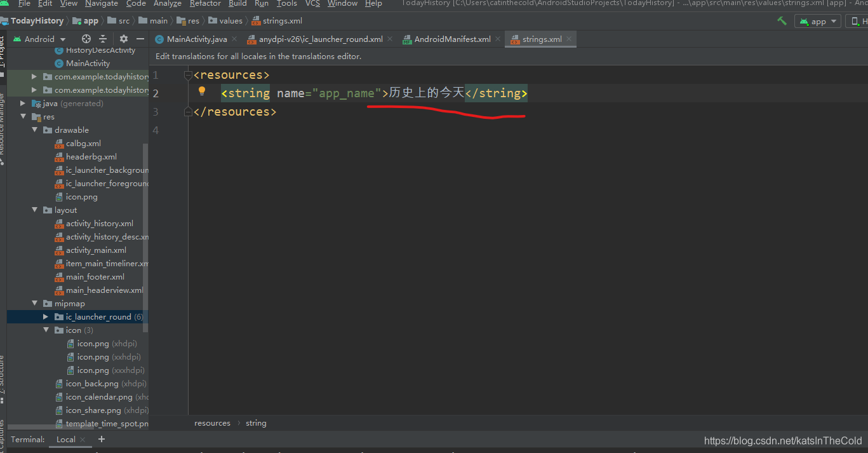The height and width of the screenshot is (453, 868).
Task: Close the ic_launcher_round.xml tab
Action: 391,39
